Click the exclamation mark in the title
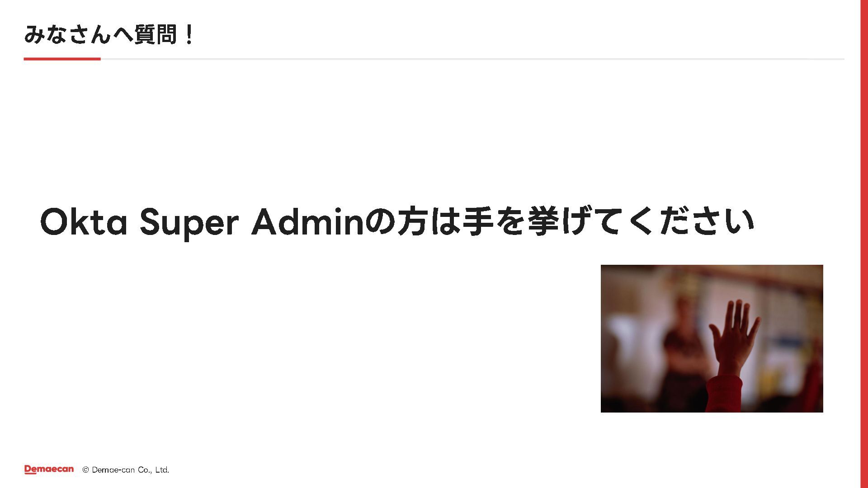 click(x=189, y=34)
